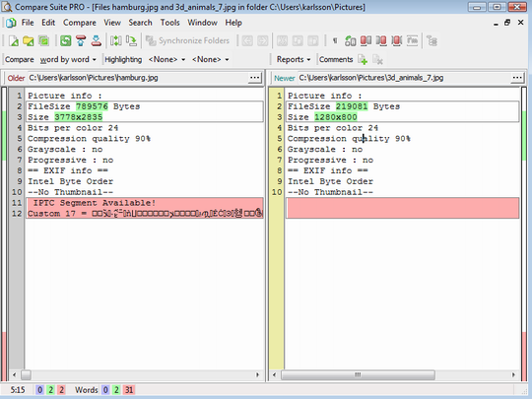Click the first red book-pages icon
Screen dimensions: 532x399
[366, 41]
